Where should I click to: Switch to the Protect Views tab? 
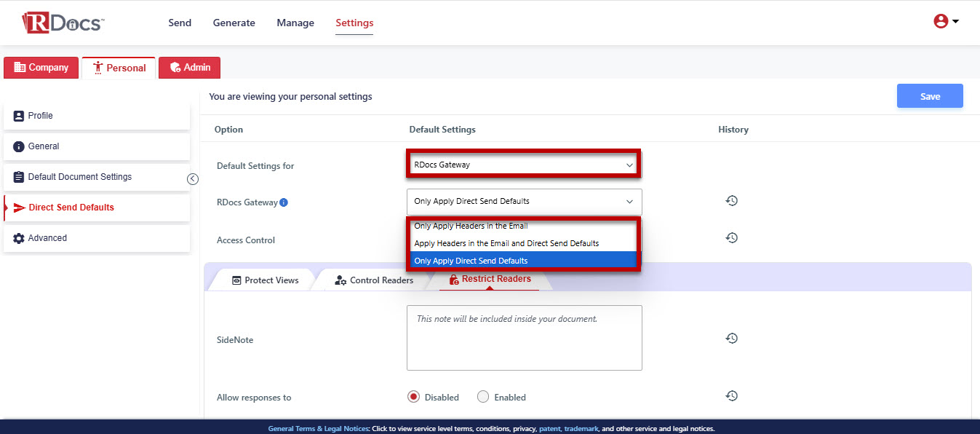[x=266, y=280]
